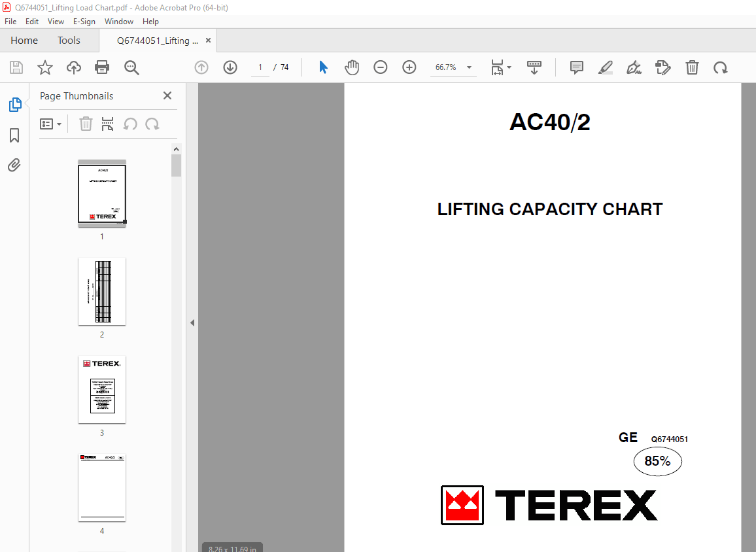
Task: Open the Attachments panel
Action: (x=14, y=165)
